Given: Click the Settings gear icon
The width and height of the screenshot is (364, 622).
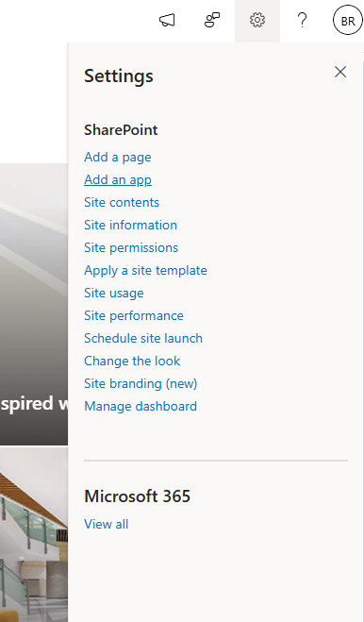Looking at the screenshot, I should point(257,20).
